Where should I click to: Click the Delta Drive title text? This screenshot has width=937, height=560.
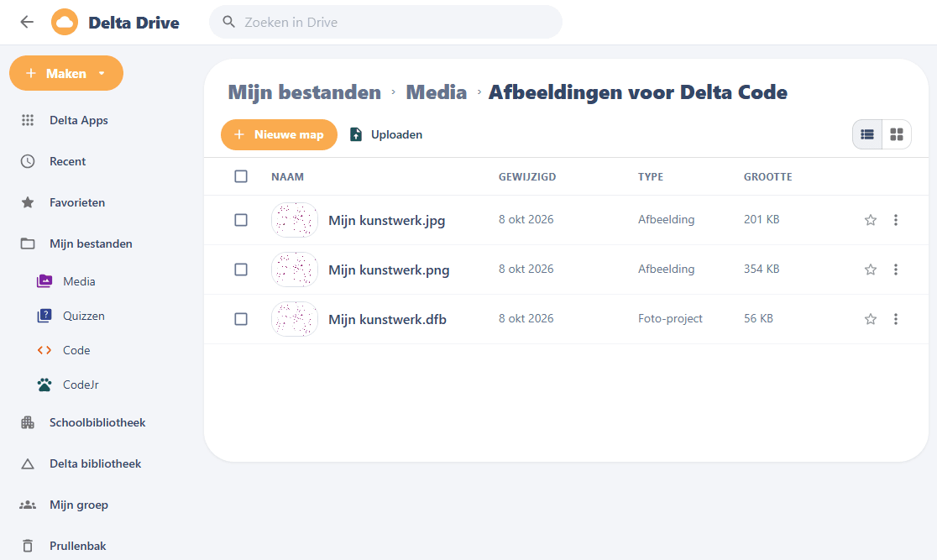point(133,23)
